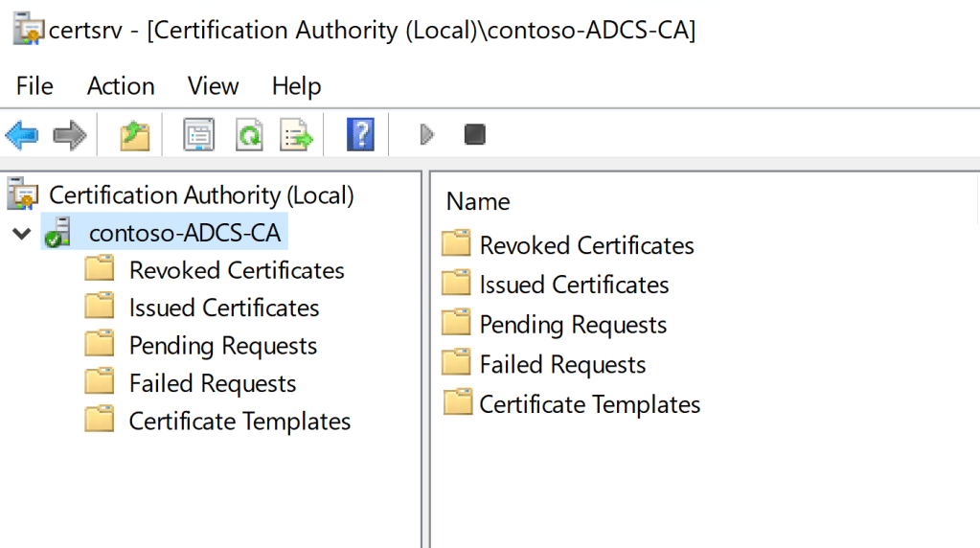Screen dimensions: 980x548
Task: Select Certification Authority (Local) root node
Action: click(x=201, y=195)
